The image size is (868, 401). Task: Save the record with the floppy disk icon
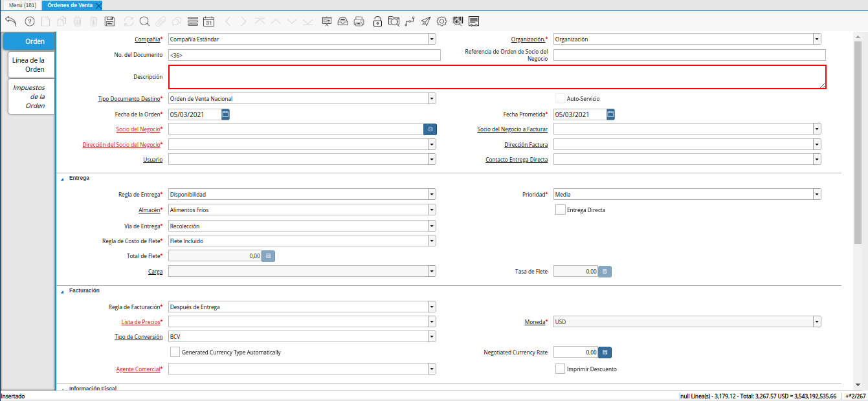[109, 21]
